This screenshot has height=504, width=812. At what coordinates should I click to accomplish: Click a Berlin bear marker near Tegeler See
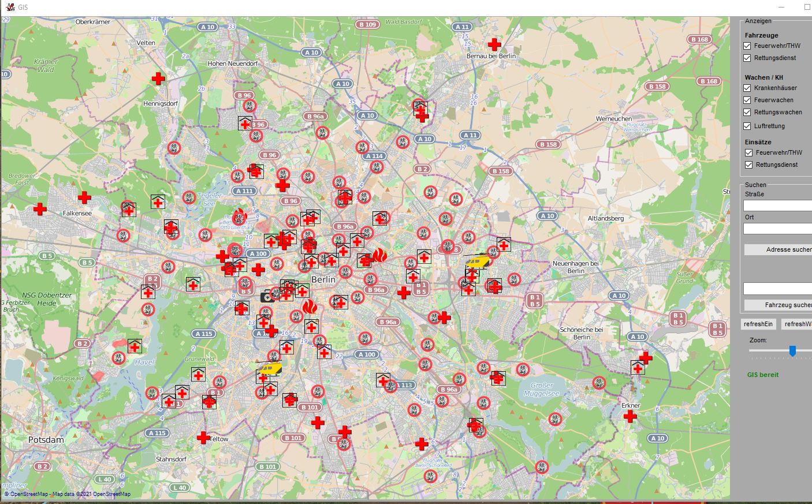191,197
